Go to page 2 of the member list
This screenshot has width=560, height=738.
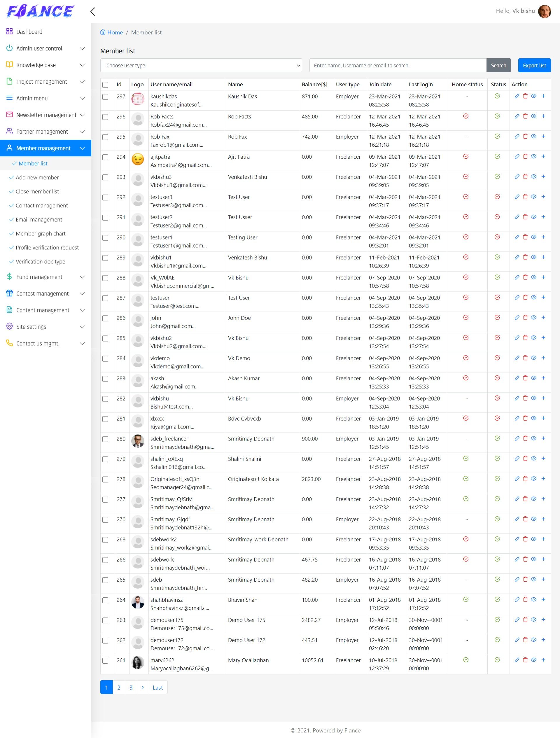tap(119, 687)
